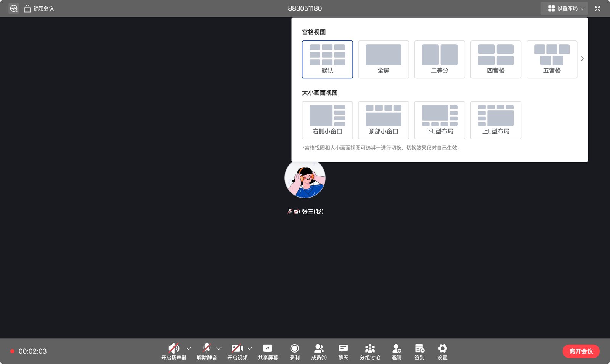Unmute microphone via 解除静音

click(x=207, y=351)
